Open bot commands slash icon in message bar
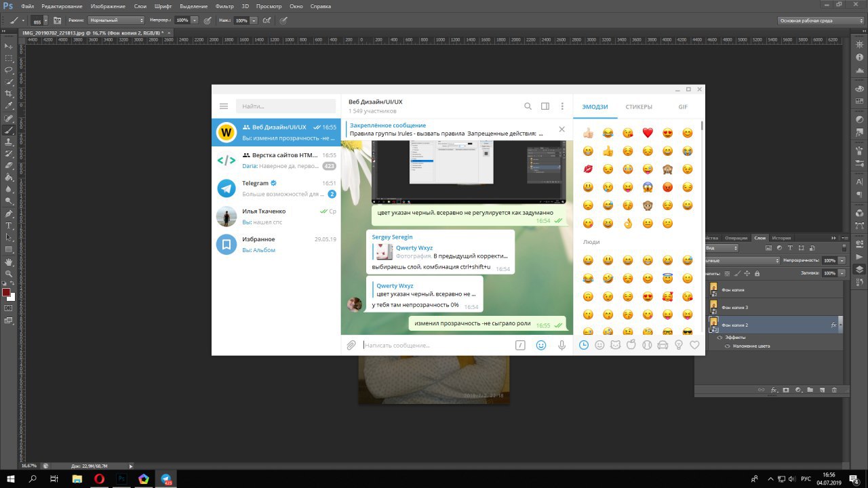868x488 pixels. [x=520, y=345]
